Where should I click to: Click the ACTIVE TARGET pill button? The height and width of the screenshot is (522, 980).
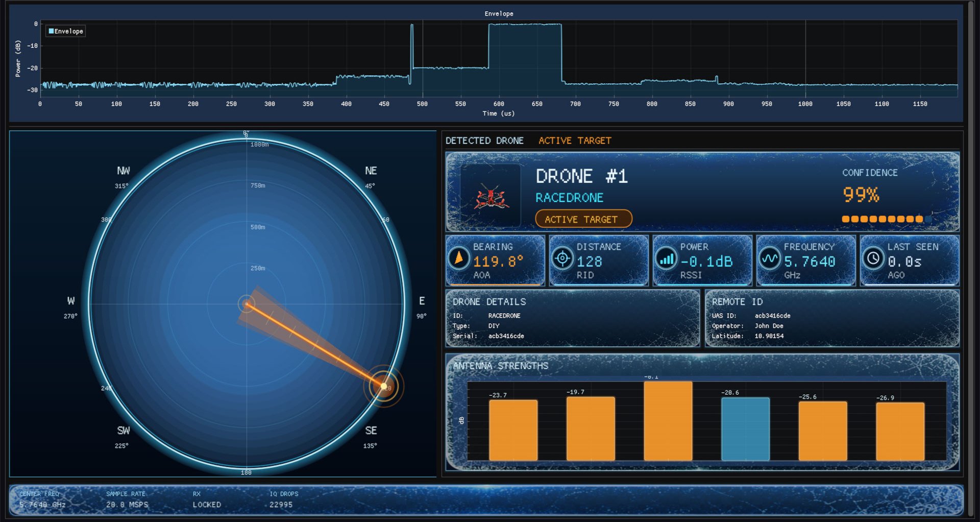click(583, 219)
